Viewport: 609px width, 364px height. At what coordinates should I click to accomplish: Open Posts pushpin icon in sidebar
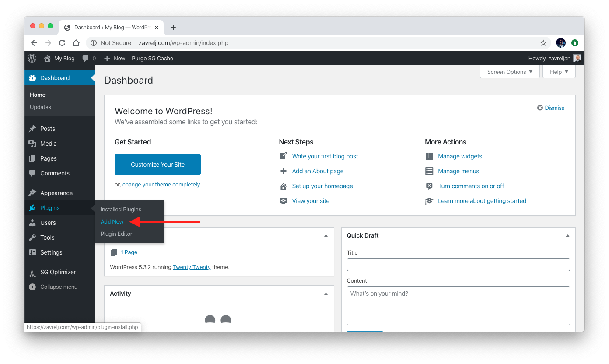[32, 129]
